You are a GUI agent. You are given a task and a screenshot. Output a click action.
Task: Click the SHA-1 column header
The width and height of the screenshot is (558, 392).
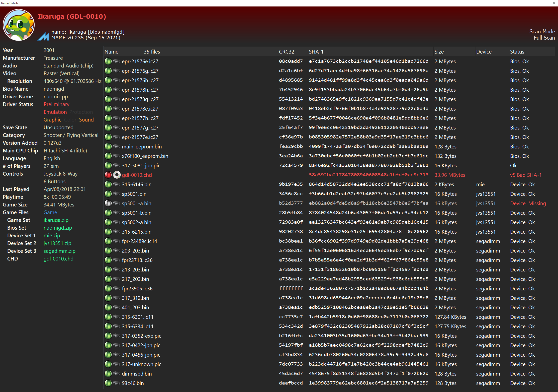point(316,52)
